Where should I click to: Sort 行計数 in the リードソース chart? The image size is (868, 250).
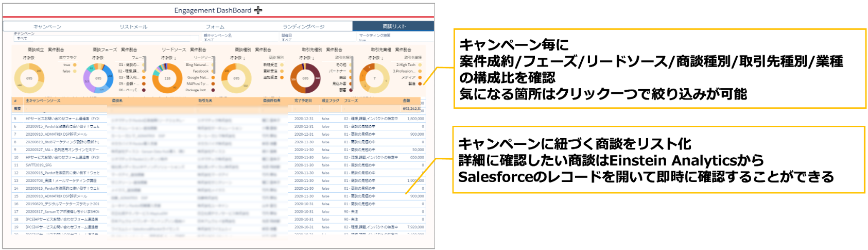[x=168, y=58]
